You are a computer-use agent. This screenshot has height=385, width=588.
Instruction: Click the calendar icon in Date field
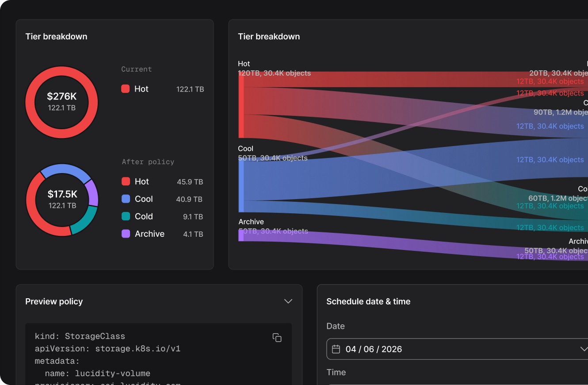336,349
